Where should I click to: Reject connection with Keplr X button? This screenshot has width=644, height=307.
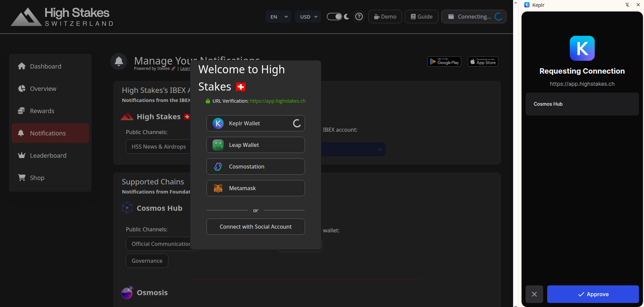[534, 294]
